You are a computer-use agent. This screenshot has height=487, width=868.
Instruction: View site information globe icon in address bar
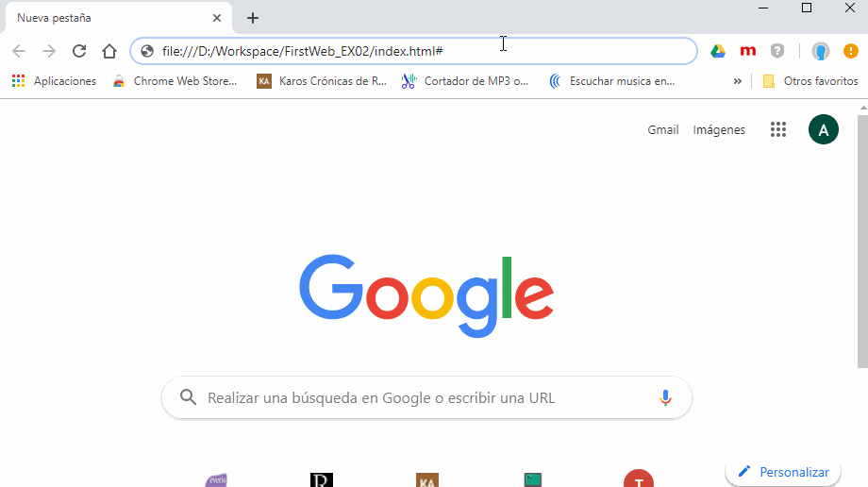coord(146,51)
